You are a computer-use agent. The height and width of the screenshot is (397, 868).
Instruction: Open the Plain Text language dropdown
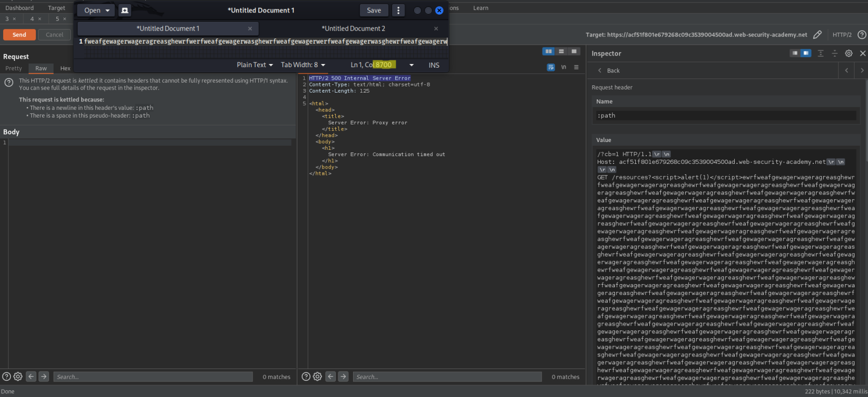pyautogui.click(x=255, y=65)
